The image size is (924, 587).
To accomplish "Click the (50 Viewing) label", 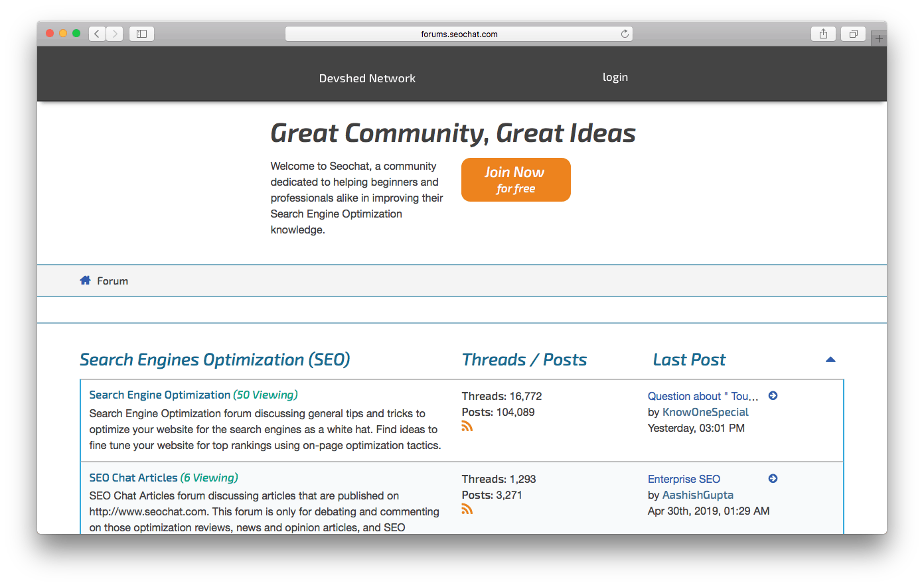I will click(266, 395).
